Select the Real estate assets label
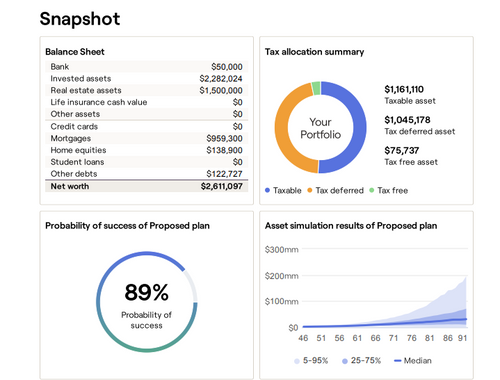 click(86, 90)
